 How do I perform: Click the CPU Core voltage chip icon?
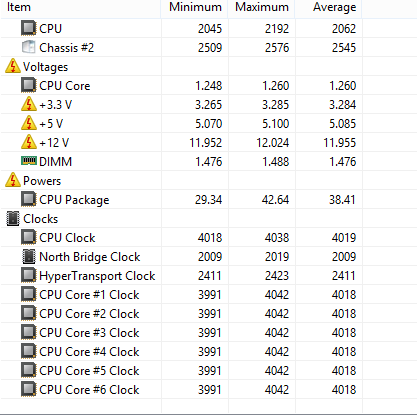[29, 85]
